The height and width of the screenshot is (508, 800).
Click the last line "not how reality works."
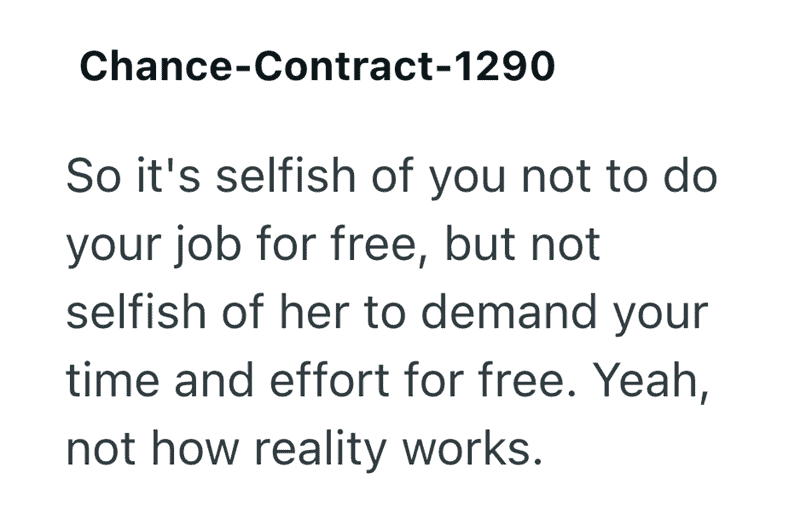[x=304, y=449]
